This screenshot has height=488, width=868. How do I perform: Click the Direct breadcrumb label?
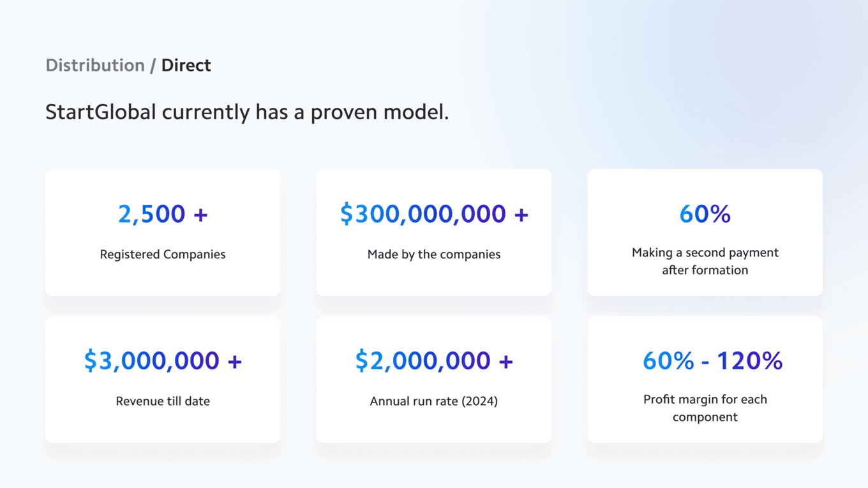(x=186, y=65)
